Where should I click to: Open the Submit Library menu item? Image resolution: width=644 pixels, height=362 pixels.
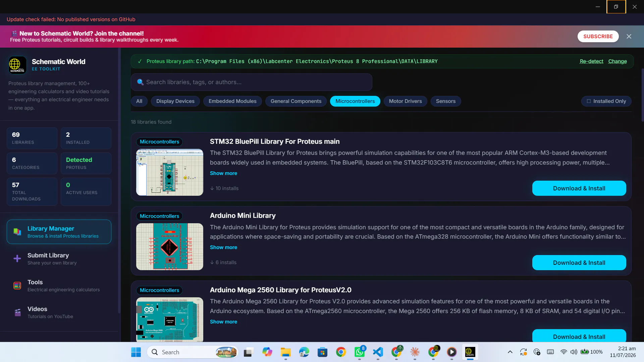tap(59, 258)
